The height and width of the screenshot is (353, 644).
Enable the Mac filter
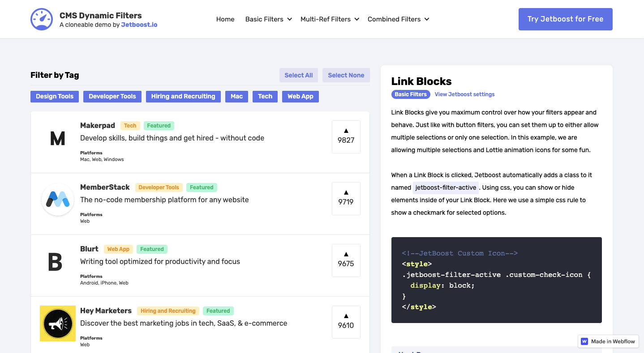tap(236, 96)
